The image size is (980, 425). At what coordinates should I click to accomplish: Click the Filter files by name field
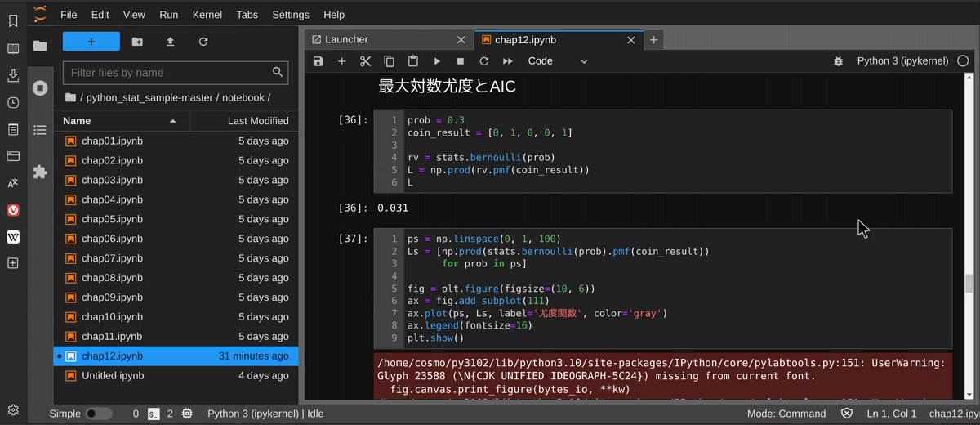tap(176, 73)
